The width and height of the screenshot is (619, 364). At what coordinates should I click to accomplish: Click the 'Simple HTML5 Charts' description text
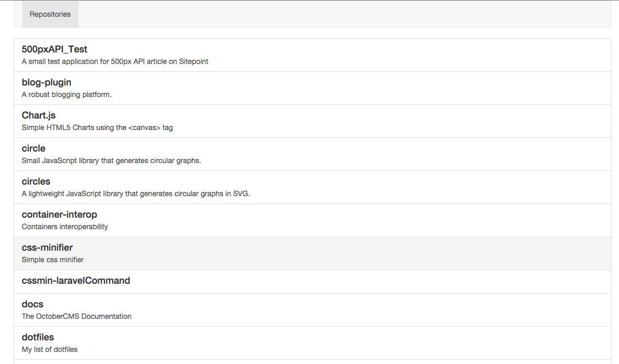pyautogui.click(x=97, y=127)
